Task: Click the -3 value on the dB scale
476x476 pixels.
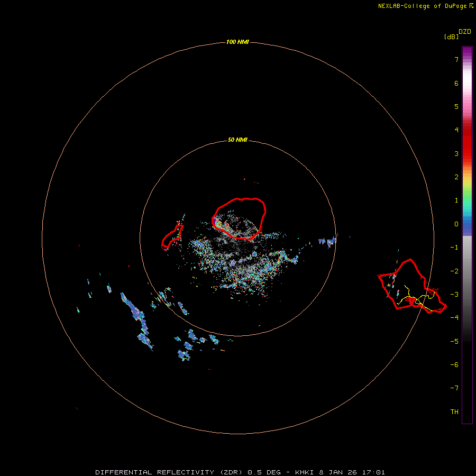Action: [454, 295]
